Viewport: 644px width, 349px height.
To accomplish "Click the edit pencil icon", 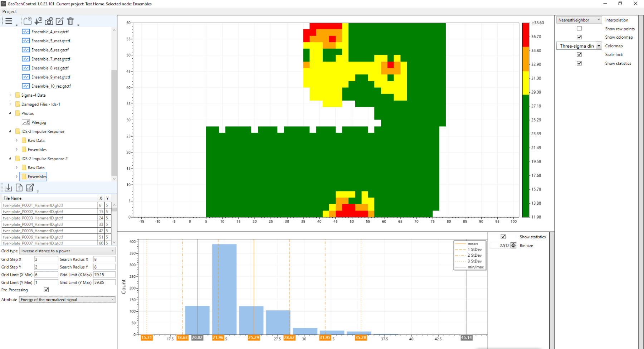I will click(x=60, y=21).
